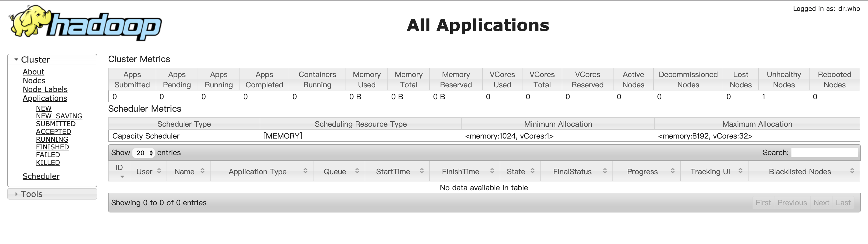Sort table by ID column arrow
The height and width of the screenshot is (244, 868).
[x=122, y=177]
